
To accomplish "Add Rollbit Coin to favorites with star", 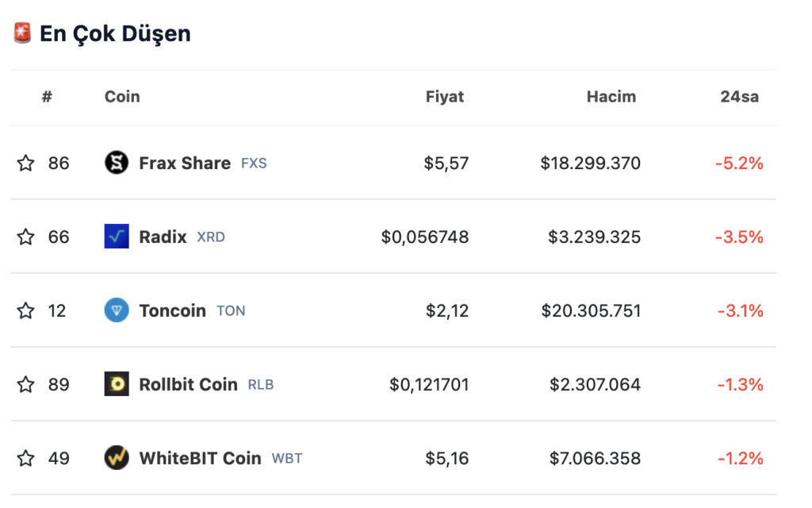I will click(x=26, y=385).
